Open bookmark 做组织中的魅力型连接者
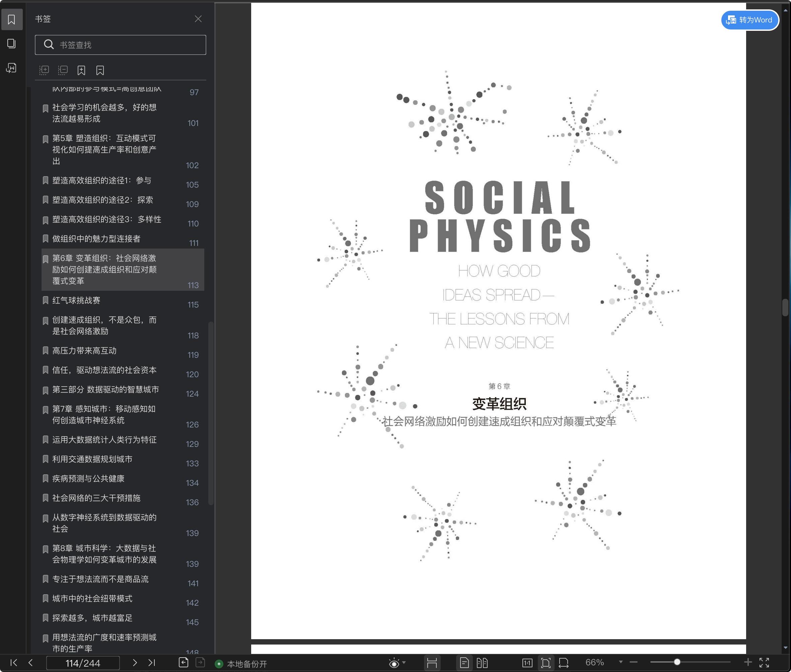Image resolution: width=791 pixels, height=672 pixels. point(123,239)
